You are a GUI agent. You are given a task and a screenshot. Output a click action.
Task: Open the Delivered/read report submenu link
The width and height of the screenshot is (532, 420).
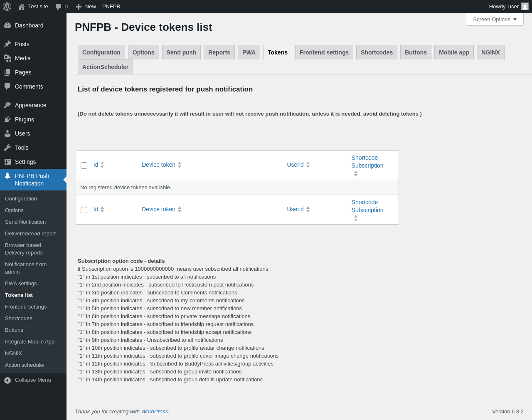pos(30,234)
